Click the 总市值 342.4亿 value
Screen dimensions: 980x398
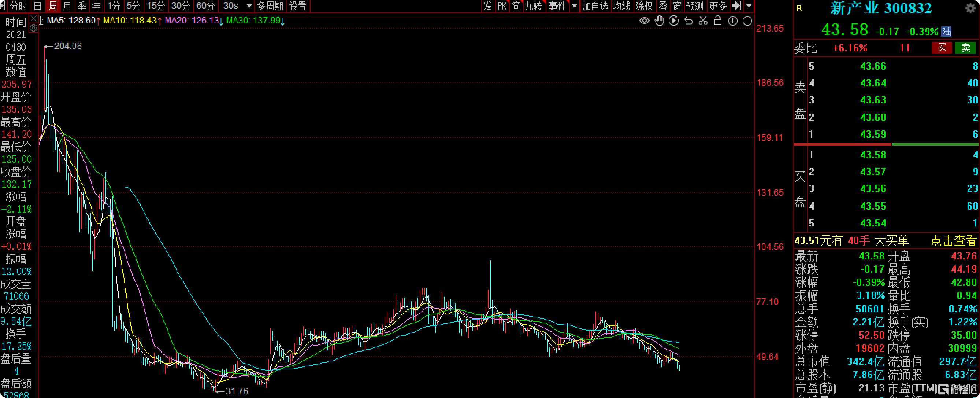coord(865,361)
